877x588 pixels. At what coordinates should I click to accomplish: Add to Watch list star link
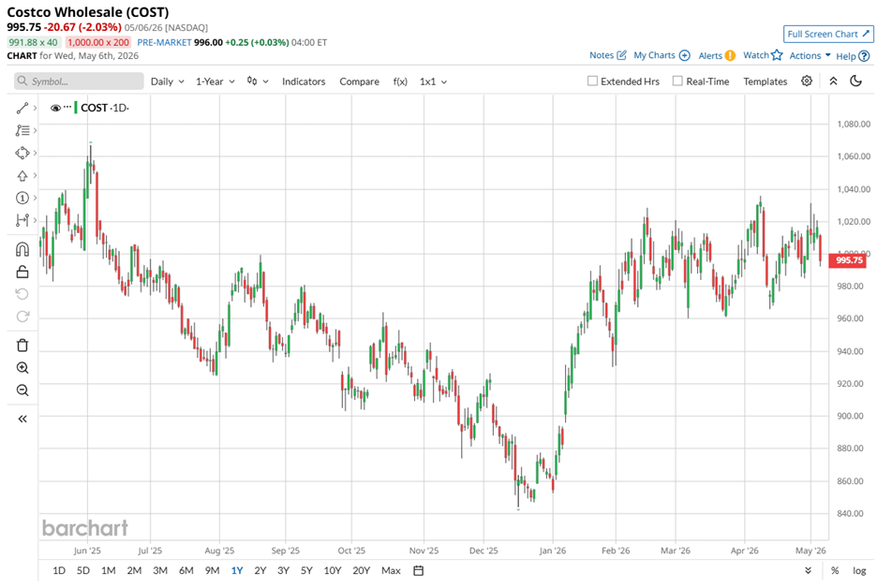pos(763,55)
